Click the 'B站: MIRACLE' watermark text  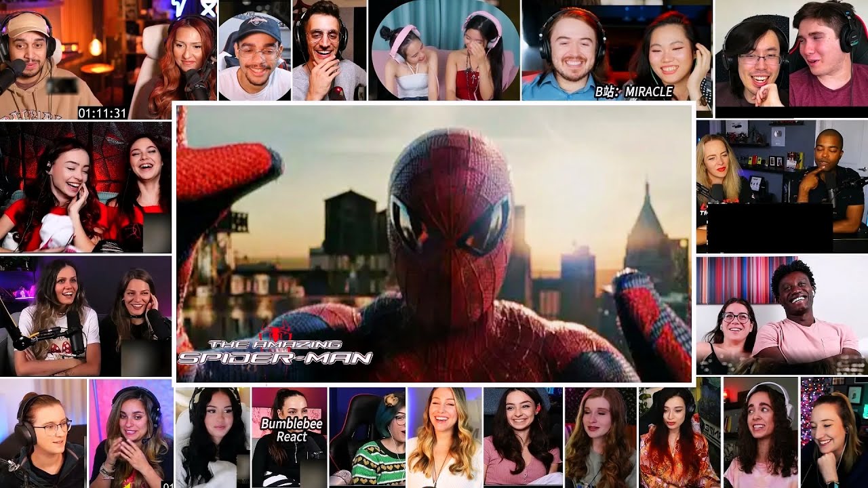(x=633, y=91)
